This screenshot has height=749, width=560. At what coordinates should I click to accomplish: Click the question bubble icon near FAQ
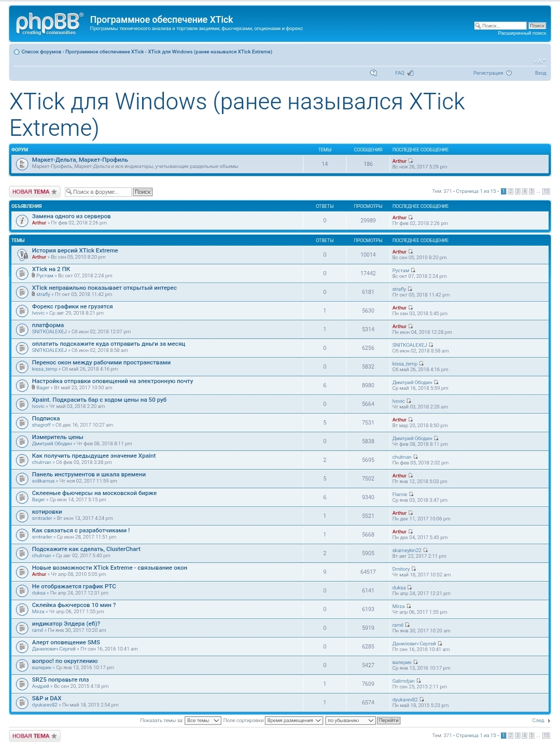[373, 73]
